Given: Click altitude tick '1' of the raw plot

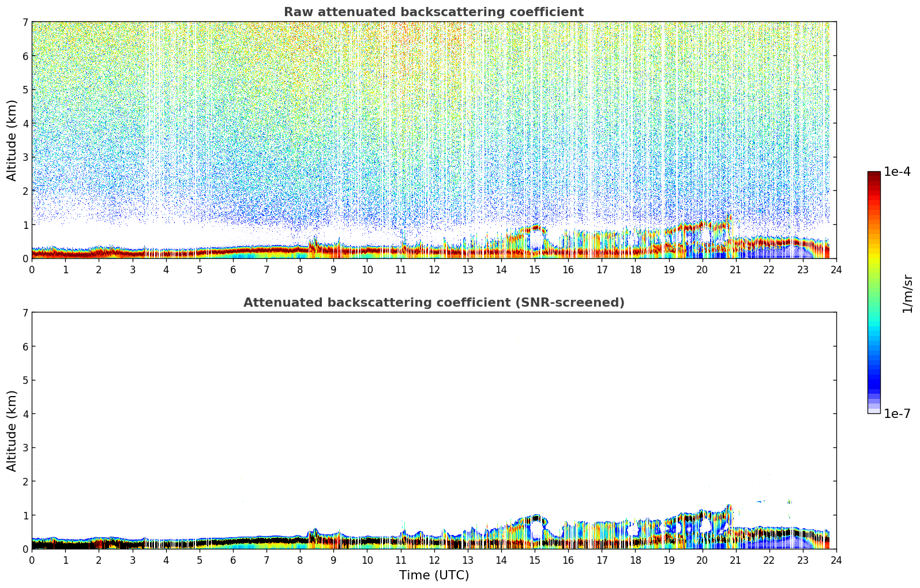Looking at the screenshot, I should [x=25, y=225].
